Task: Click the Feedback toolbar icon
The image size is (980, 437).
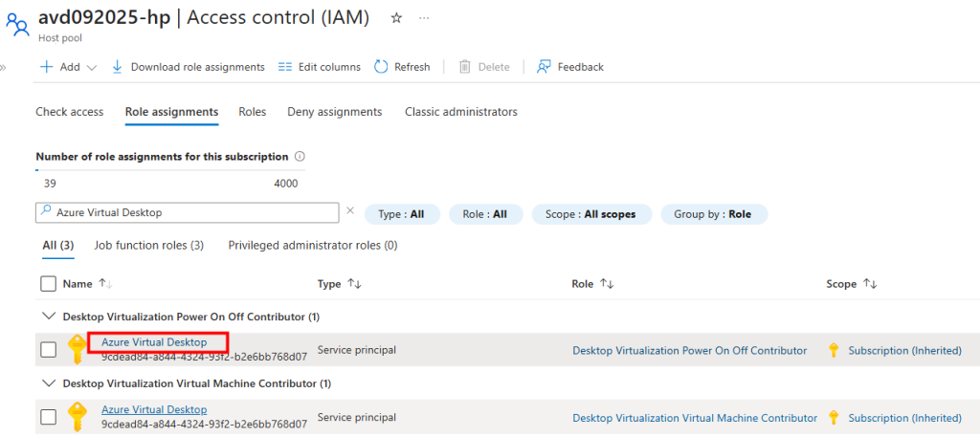Action: [x=545, y=67]
